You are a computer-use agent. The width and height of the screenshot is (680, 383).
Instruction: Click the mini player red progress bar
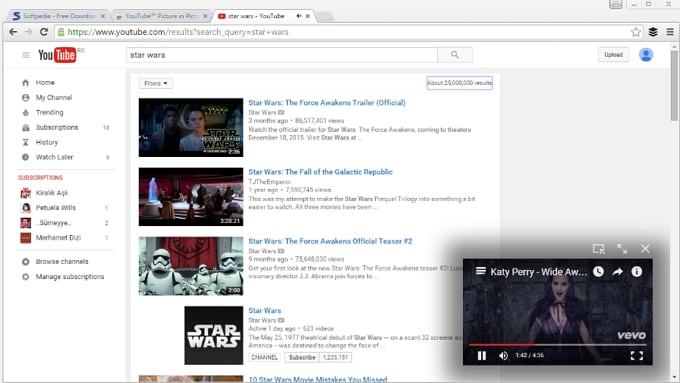click(x=558, y=345)
